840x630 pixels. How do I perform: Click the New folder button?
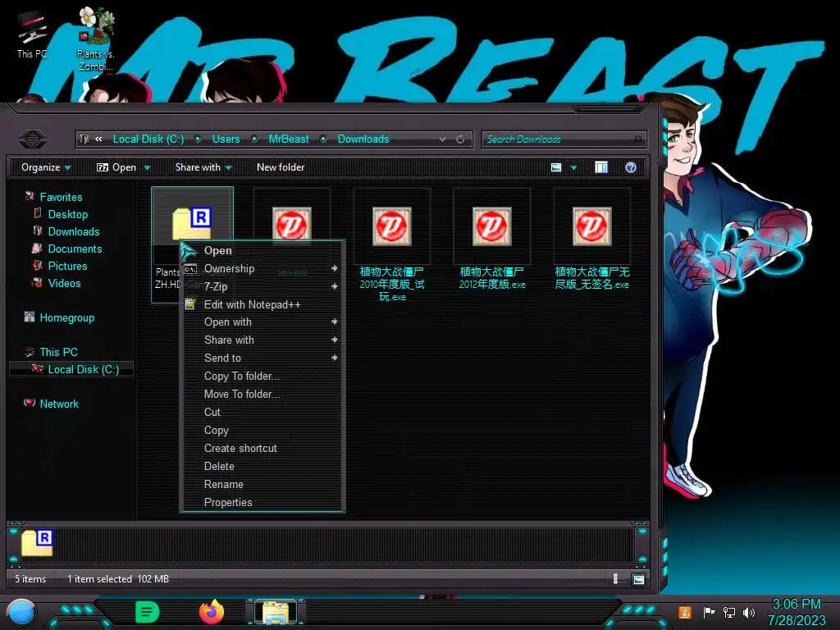pos(281,167)
